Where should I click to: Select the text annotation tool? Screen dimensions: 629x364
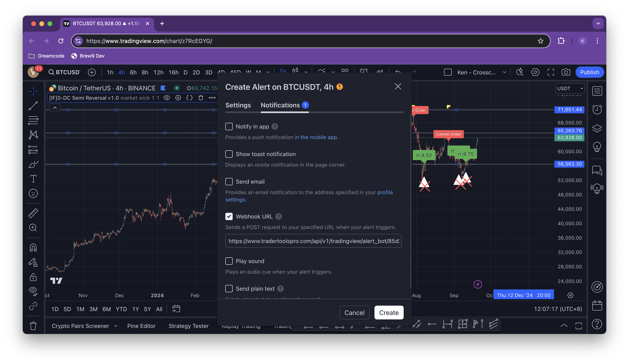pyautogui.click(x=33, y=179)
